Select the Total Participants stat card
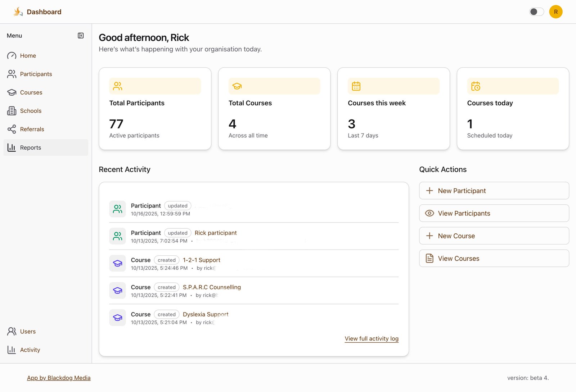The width and height of the screenshot is (576, 392). click(x=155, y=109)
